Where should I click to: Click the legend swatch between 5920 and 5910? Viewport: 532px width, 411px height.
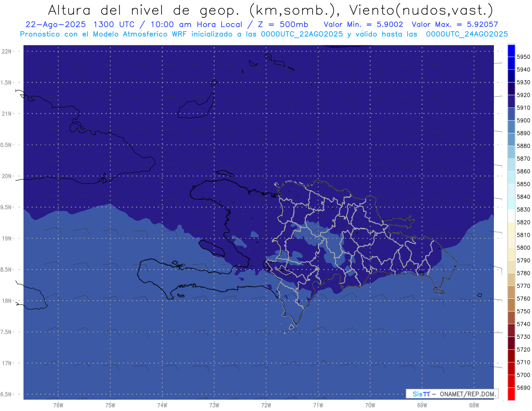[x=511, y=101]
